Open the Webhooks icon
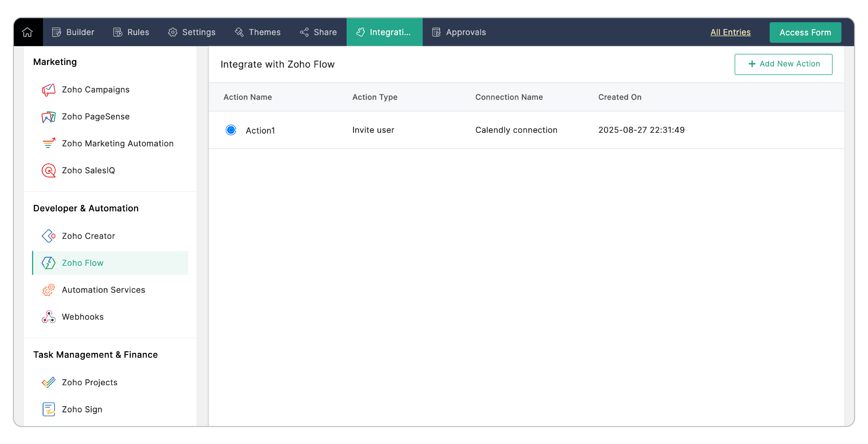 coord(49,317)
